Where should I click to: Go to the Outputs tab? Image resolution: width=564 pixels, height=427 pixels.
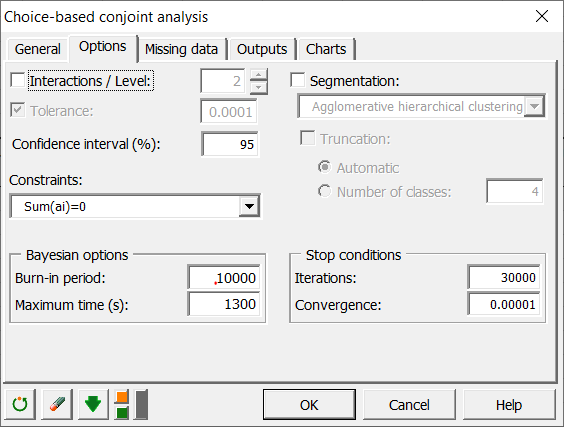click(262, 49)
